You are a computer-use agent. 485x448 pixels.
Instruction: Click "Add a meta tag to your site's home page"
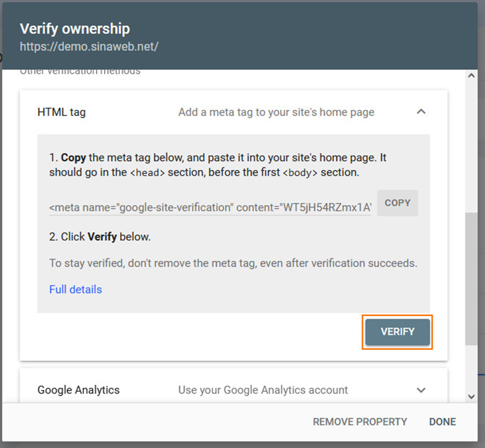[x=276, y=112]
